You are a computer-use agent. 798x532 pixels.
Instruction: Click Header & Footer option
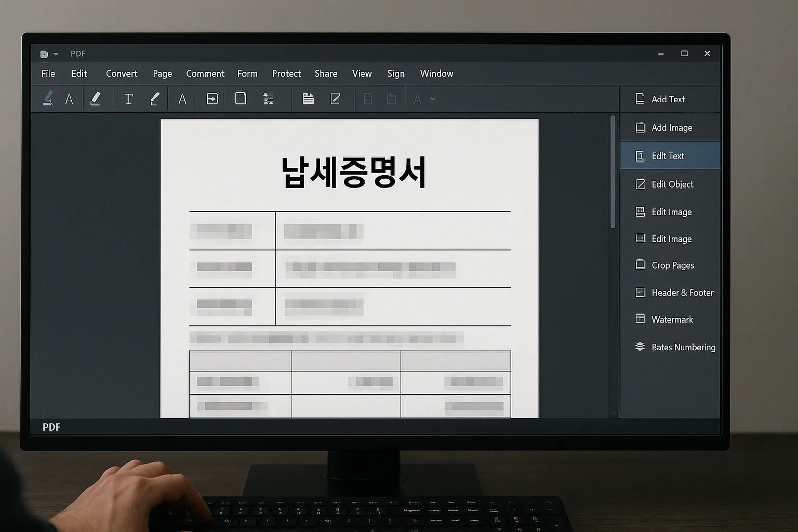pos(682,293)
